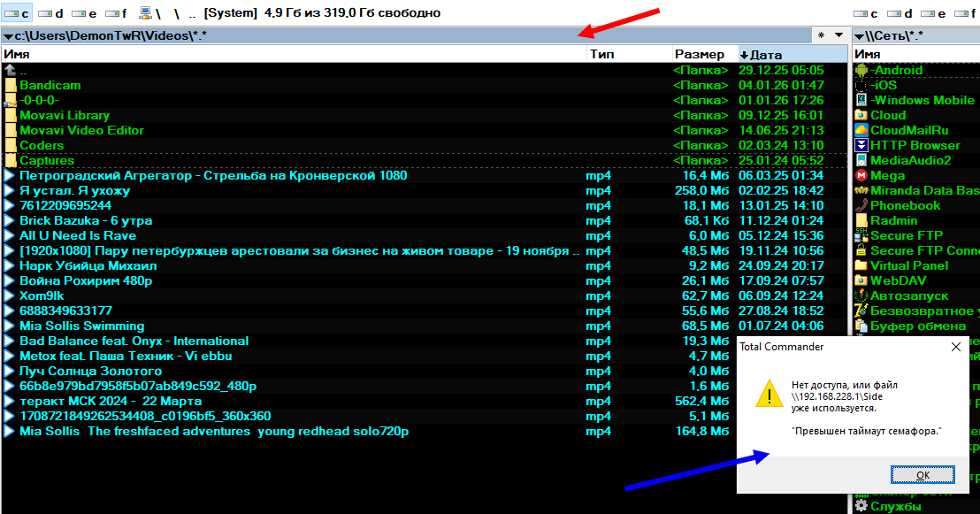Viewport: 980px width, 514px height.
Task: Select drive c in left panel
Action: click(17, 13)
